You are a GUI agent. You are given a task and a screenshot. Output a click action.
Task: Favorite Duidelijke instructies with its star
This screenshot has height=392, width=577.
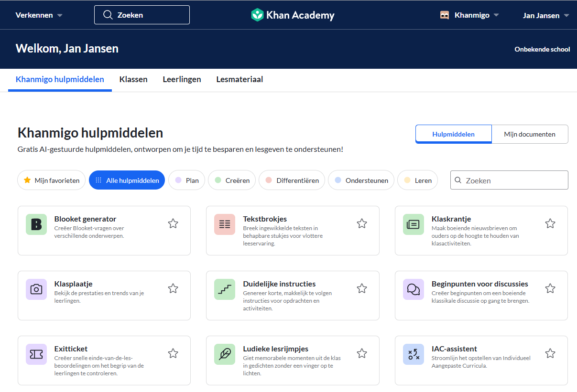coord(362,288)
